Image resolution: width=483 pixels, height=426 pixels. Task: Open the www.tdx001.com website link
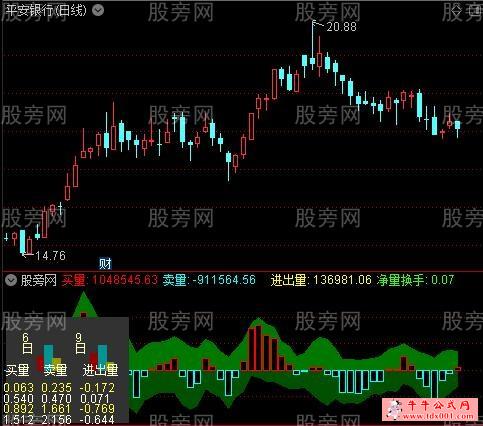[x=440, y=416]
